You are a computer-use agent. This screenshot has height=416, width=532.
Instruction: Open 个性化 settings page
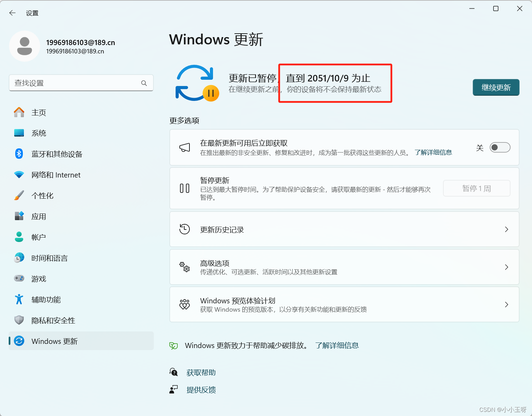[81, 196]
